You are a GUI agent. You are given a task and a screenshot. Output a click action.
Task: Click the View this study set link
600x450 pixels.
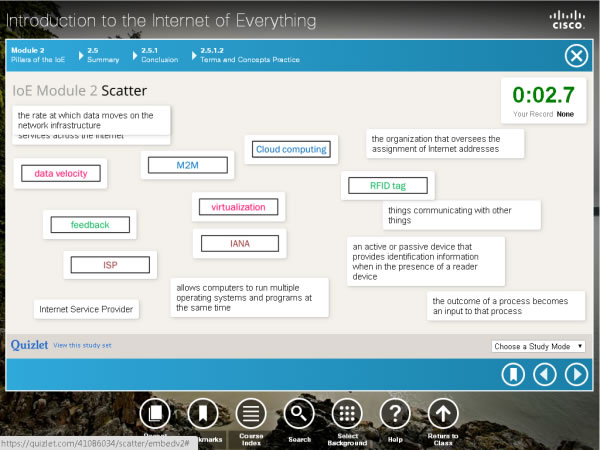click(83, 345)
